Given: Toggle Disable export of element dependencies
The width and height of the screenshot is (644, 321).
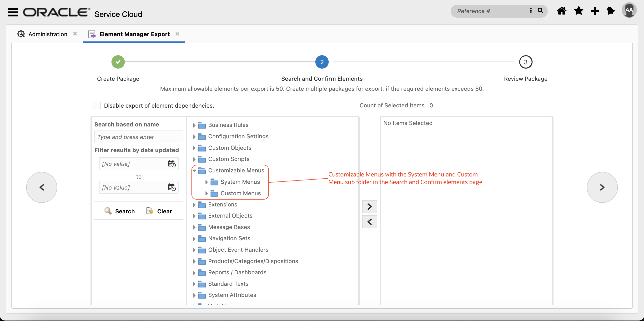Looking at the screenshot, I should 97,105.
